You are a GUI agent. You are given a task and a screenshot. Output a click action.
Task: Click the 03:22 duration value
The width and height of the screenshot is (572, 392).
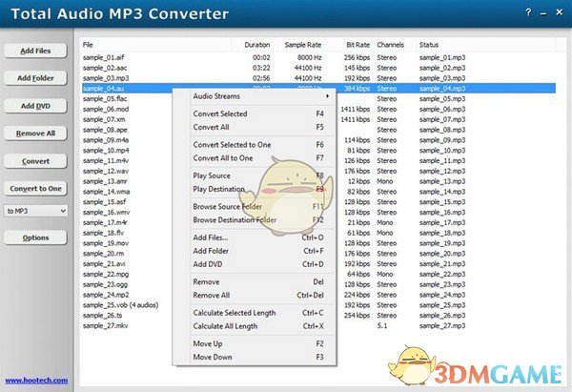[x=261, y=68]
